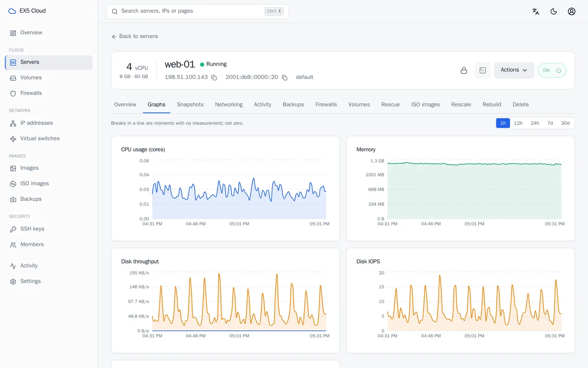Copy the IPv4 address 198.51.100.143
This screenshot has width=588, height=368.
(214, 77)
